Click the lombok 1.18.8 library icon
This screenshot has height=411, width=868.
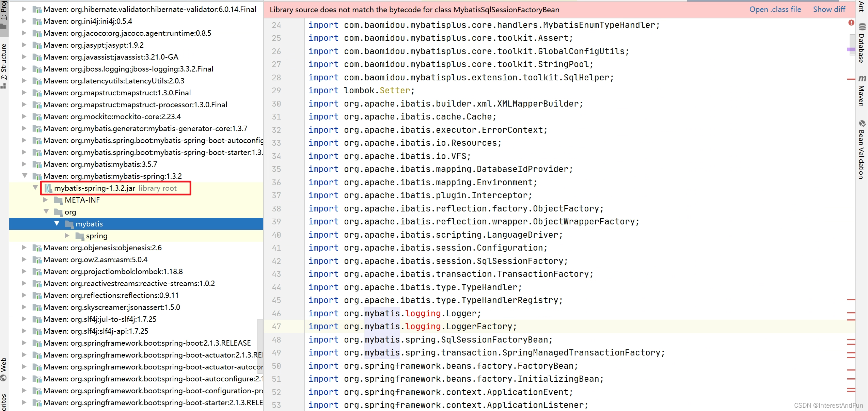tap(37, 271)
